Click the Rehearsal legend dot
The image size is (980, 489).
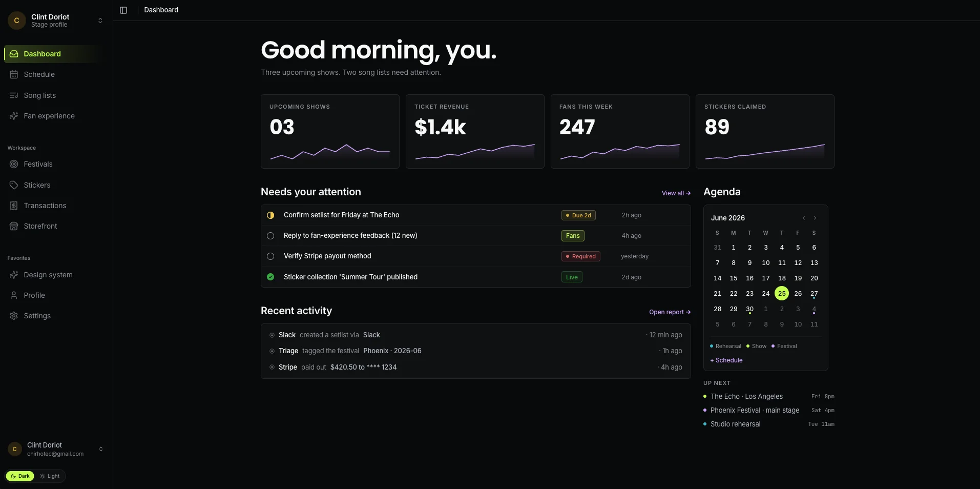click(x=712, y=347)
